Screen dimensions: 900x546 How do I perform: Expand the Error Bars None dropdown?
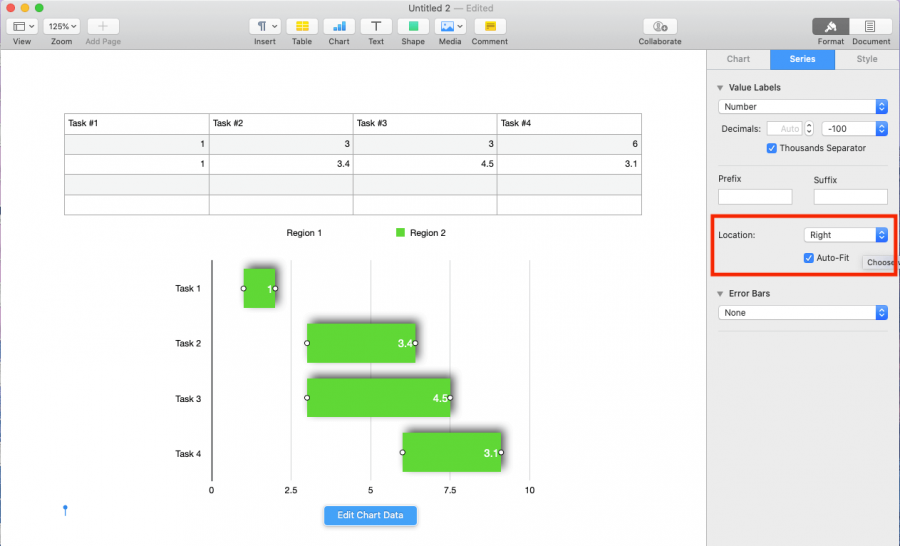pyautogui.click(x=803, y=313)
